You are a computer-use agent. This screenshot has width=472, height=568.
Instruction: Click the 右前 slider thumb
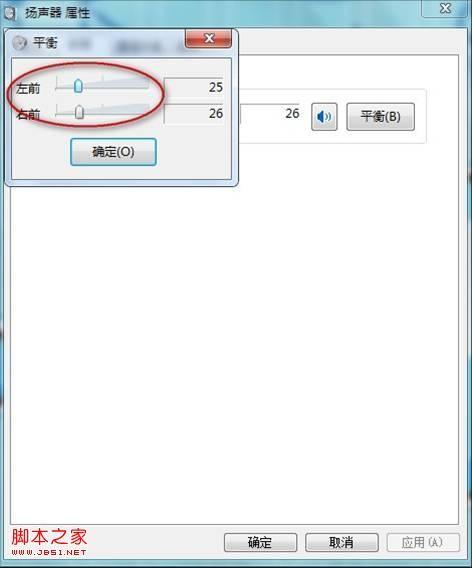[79, 112]
